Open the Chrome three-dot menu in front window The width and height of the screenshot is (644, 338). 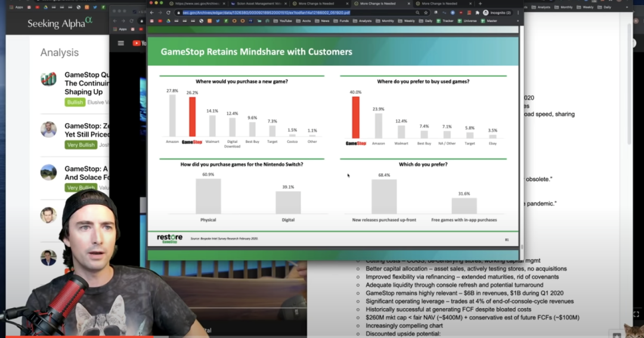click(x=518, y=13)
